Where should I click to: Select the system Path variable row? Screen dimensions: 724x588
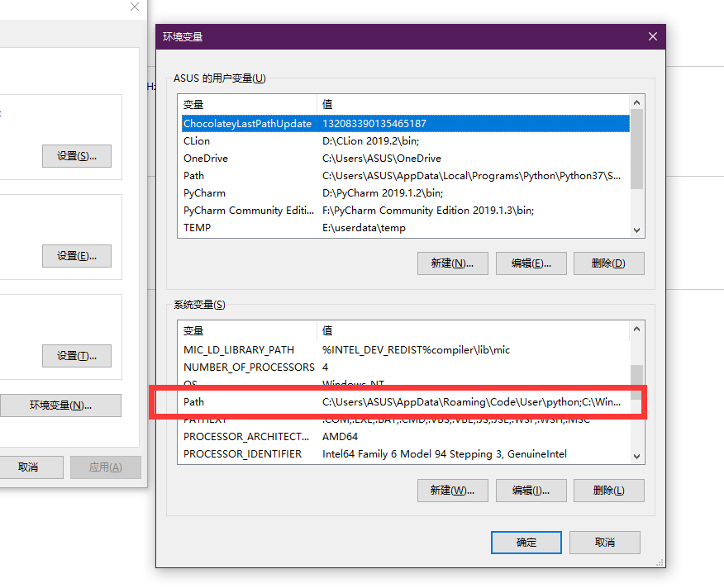pyautogui.click(x=397, y=402)
